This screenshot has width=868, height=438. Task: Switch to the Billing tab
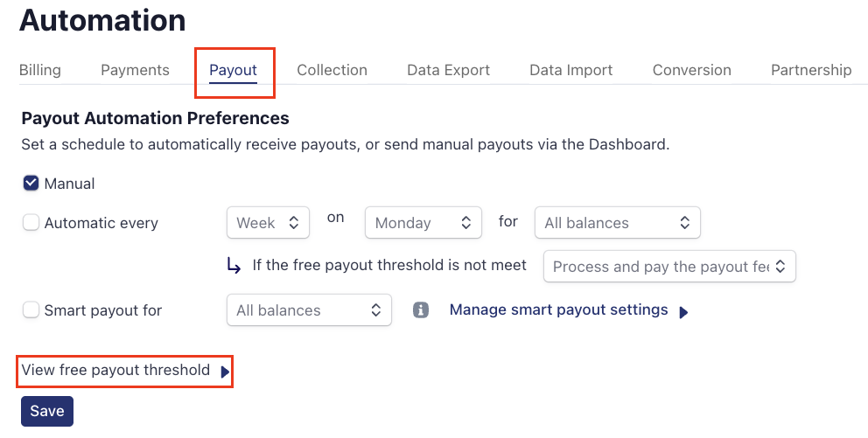point(40,70)
